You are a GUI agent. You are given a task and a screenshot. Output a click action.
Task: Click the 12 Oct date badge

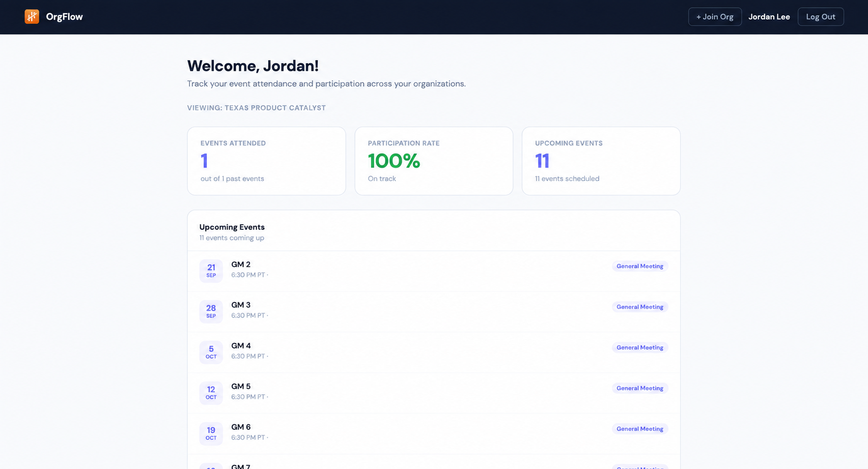coord(211,393)
